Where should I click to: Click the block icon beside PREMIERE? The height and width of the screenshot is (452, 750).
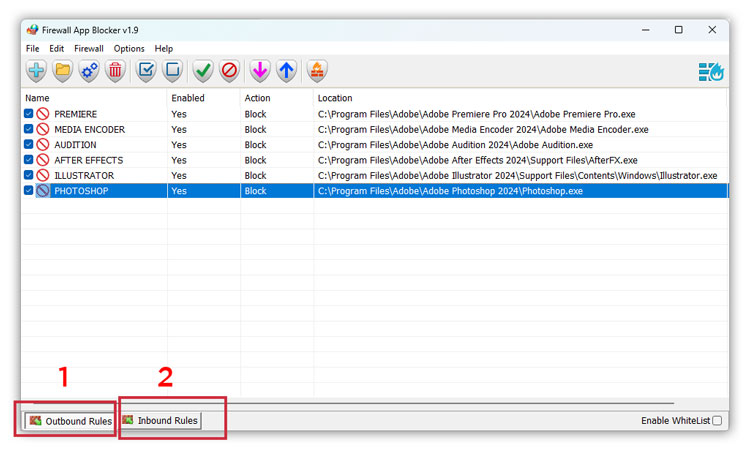[x=43, y=114]
